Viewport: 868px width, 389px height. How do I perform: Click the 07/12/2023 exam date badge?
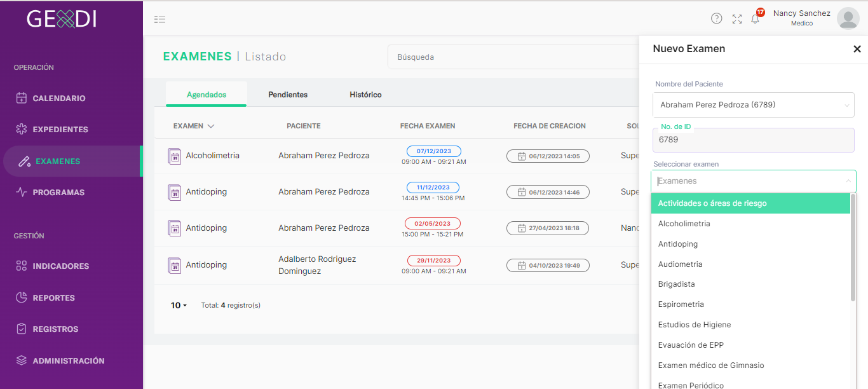434,151
